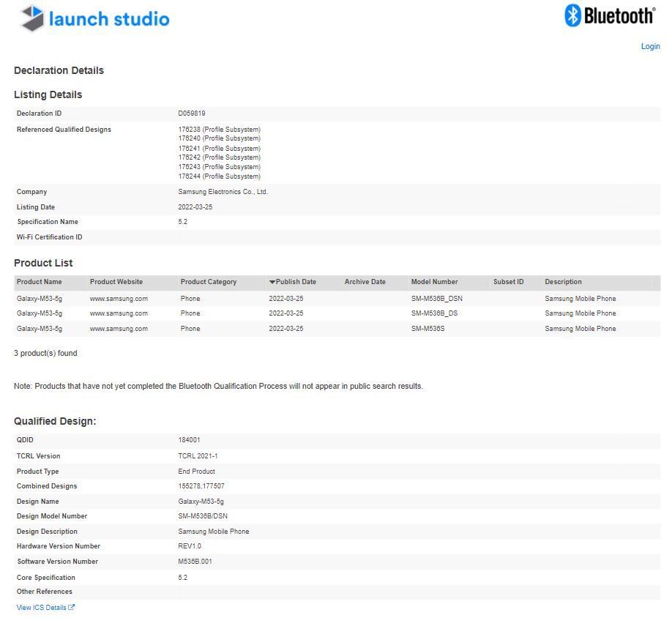Select Listing Date value 2022-03-25

click(195, 207)
